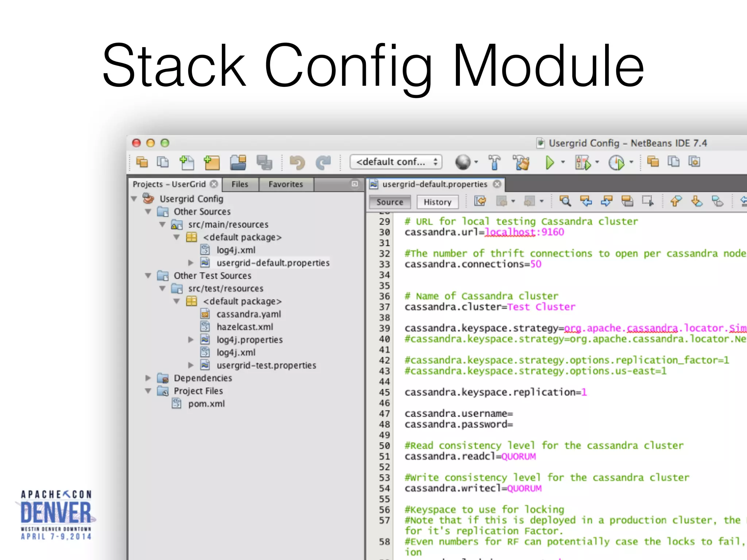The width and height of the screenshot is (747, 560).
Task: Select cassandra.yaml in the tree
Action: tap(249, 314)
